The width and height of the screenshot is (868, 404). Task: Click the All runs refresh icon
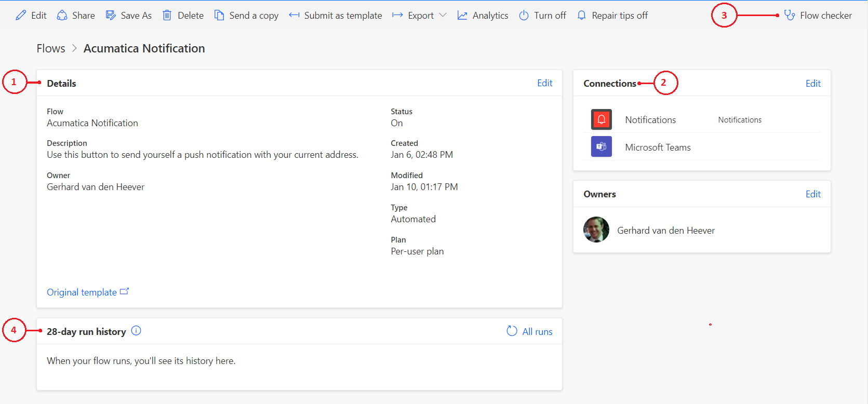coord(512,331)
